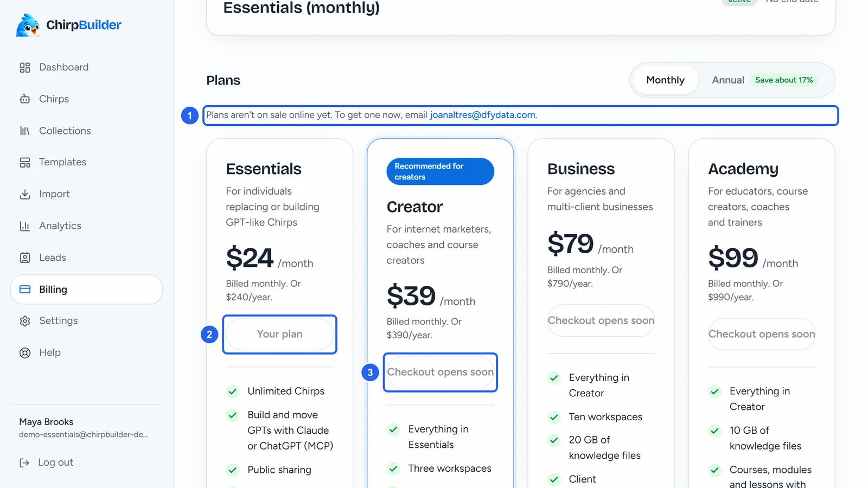Click the 20 GB of knowledge files text
The image size is (868, 488).
tap(604, 448)
